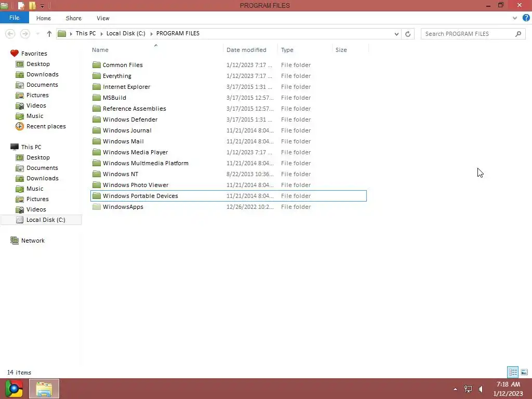Open Downloads under Favorites
This screenshot has width=532, height=399.
pos(43,74)
